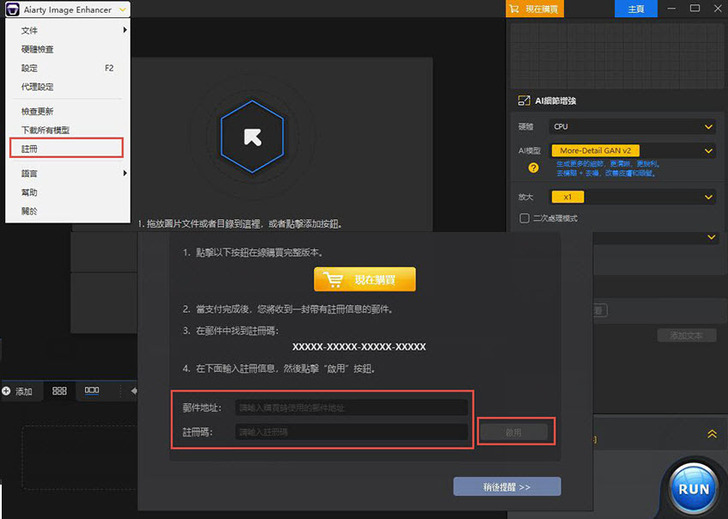Viewport: 728px width, 519px height.
Task: Switch to filmstrip view icon
Action: pos(92,391)
